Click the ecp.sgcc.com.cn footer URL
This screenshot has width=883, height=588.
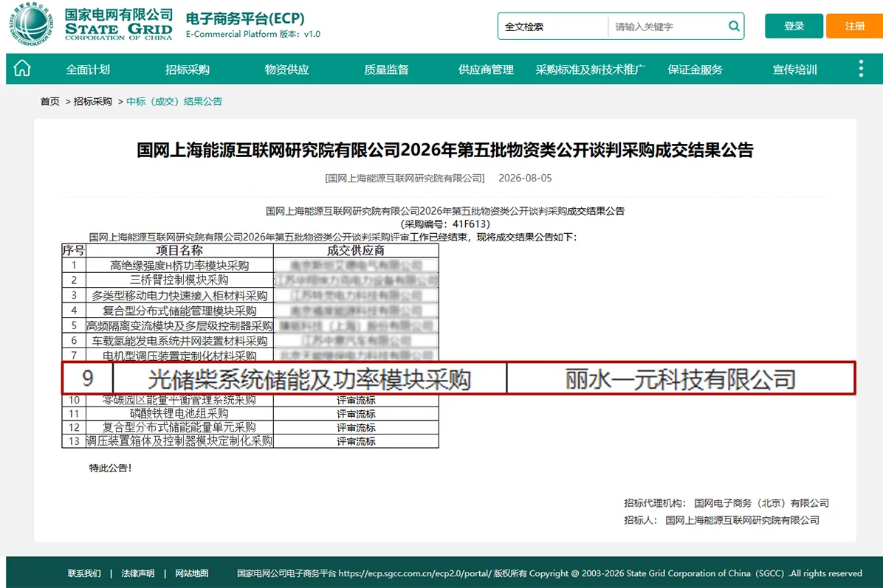[415, 573]
